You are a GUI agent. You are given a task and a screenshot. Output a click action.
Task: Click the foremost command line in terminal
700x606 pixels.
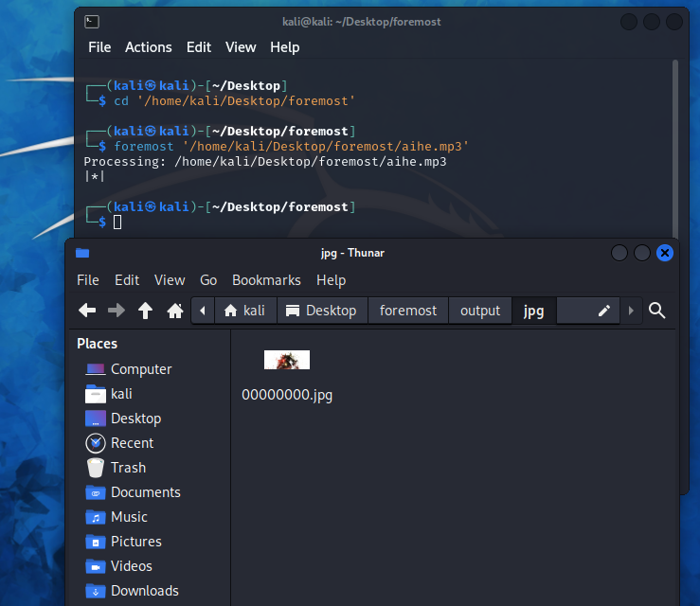click(291, 147)
